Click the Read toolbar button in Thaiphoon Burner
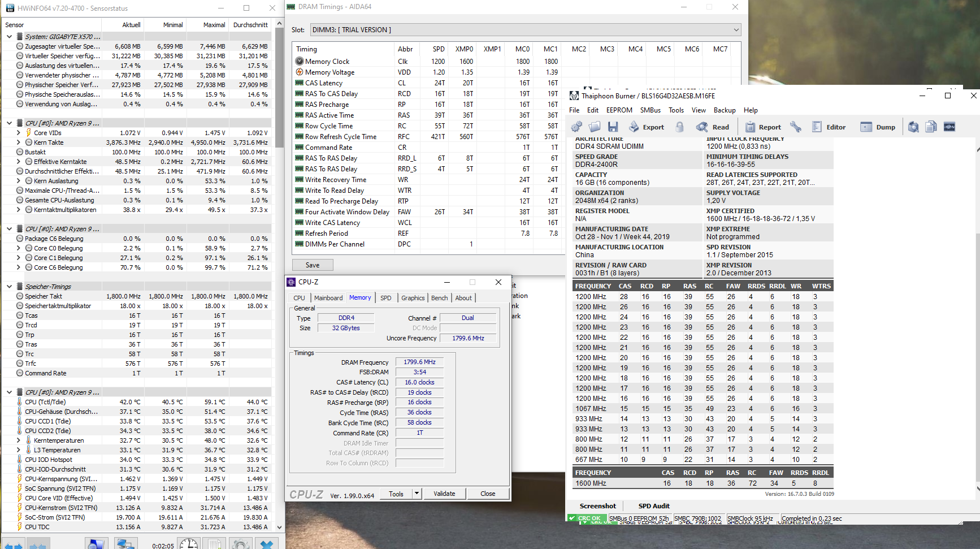Screen dimensions: 980x549 [713, 127]
